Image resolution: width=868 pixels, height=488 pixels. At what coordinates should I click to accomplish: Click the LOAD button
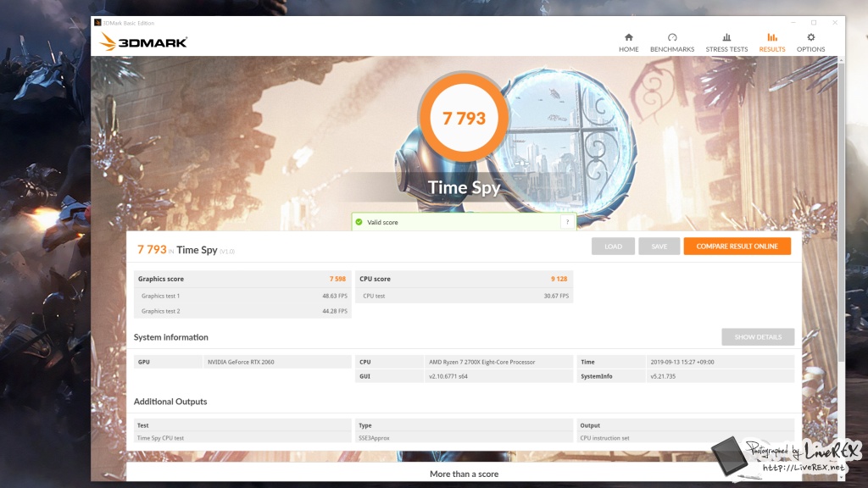[x=613, y=247]
